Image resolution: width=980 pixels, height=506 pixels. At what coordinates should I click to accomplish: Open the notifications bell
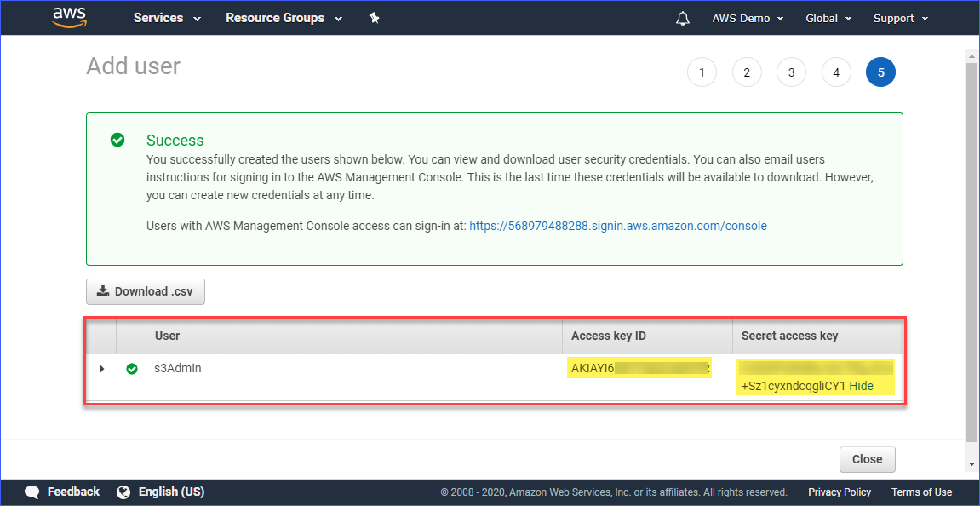tap(682, 17)
